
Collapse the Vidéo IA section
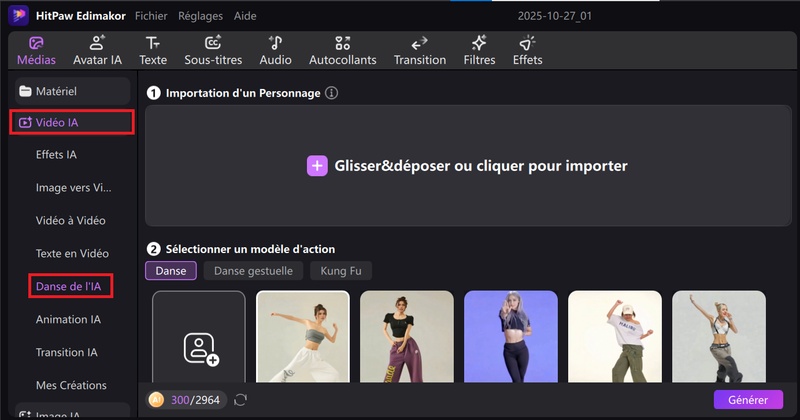[x=72, y=122]
